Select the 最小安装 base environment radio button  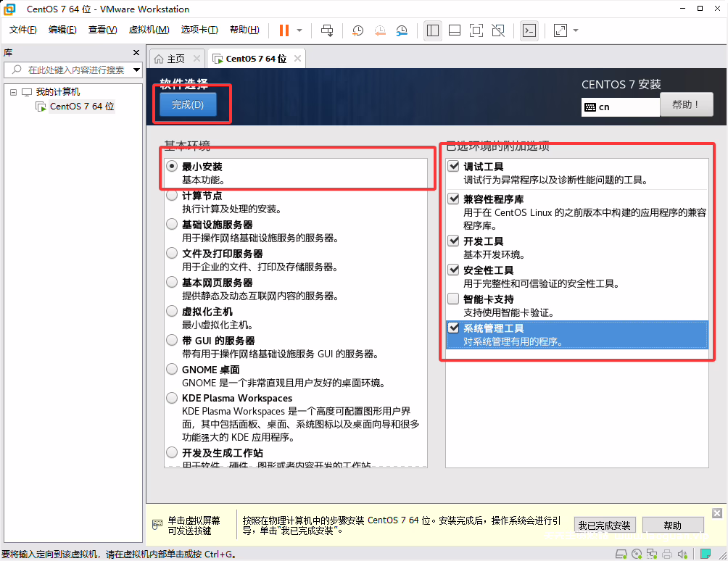pyautogui.click(x=171, y=166)
